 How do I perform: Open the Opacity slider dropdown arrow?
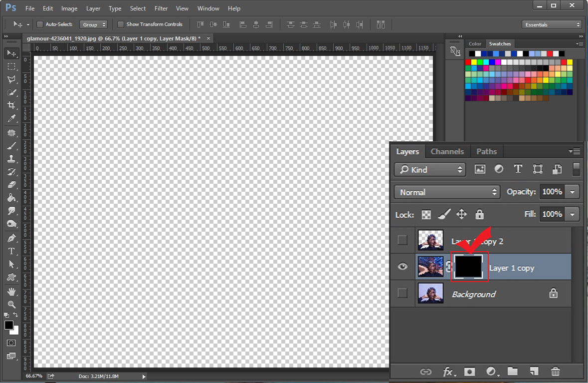572,192
